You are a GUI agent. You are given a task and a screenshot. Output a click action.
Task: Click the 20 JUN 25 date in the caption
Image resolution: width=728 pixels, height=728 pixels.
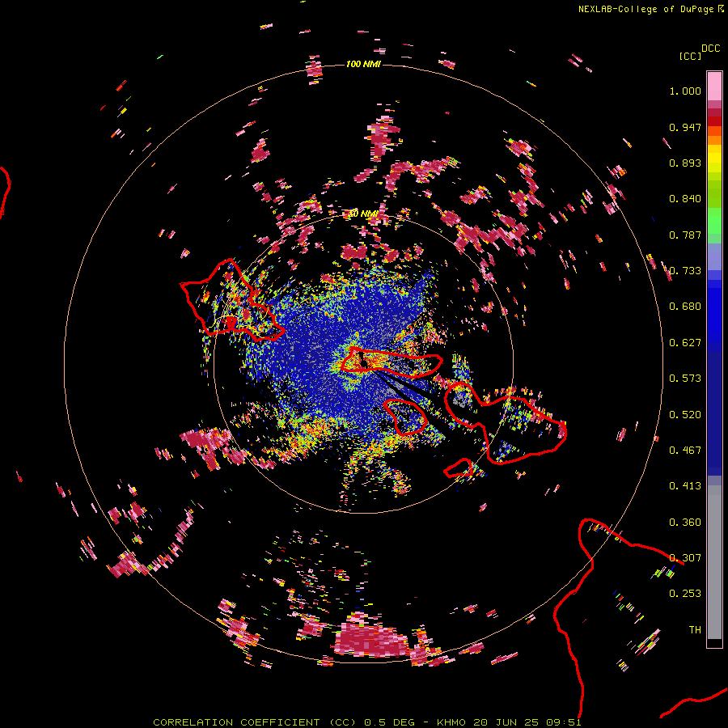click(x=506, y=722)
